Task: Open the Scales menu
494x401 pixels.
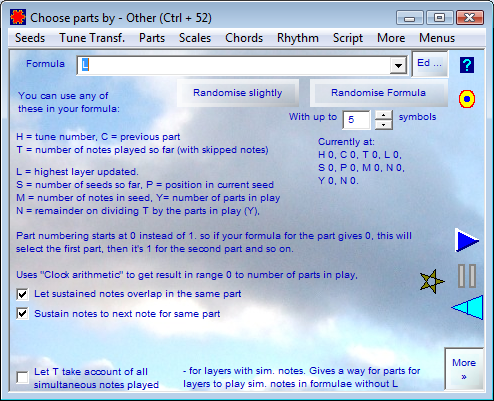Action: (x=195, y=38)
